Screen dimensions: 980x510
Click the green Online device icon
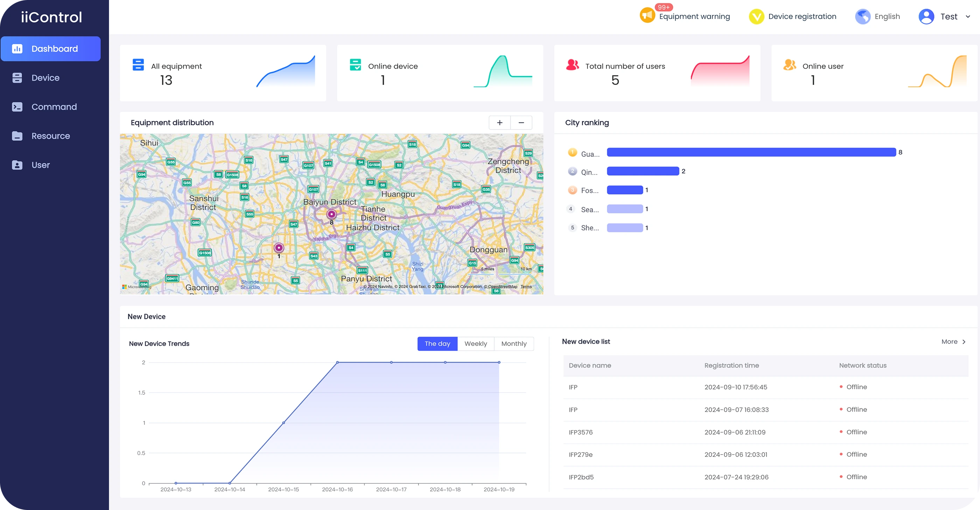coord(355,65)
